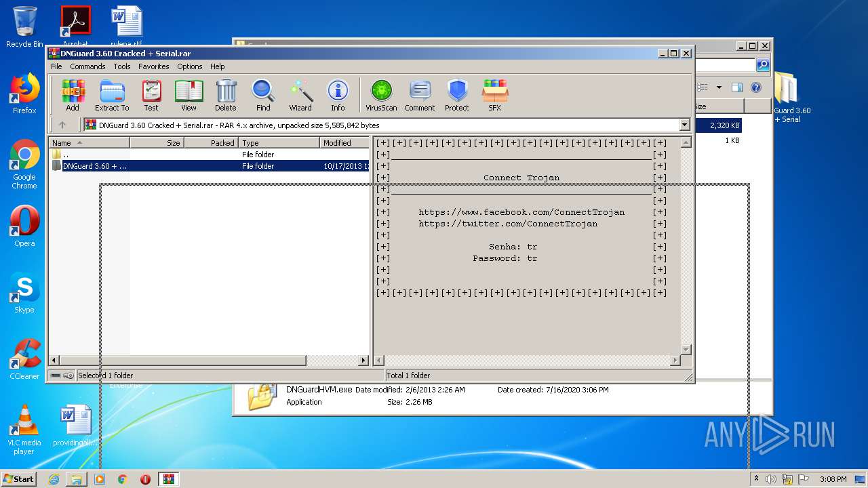Screen dimensions: 868x488
Task: Open the VLC media player shortcut
Action: (24, 430)
